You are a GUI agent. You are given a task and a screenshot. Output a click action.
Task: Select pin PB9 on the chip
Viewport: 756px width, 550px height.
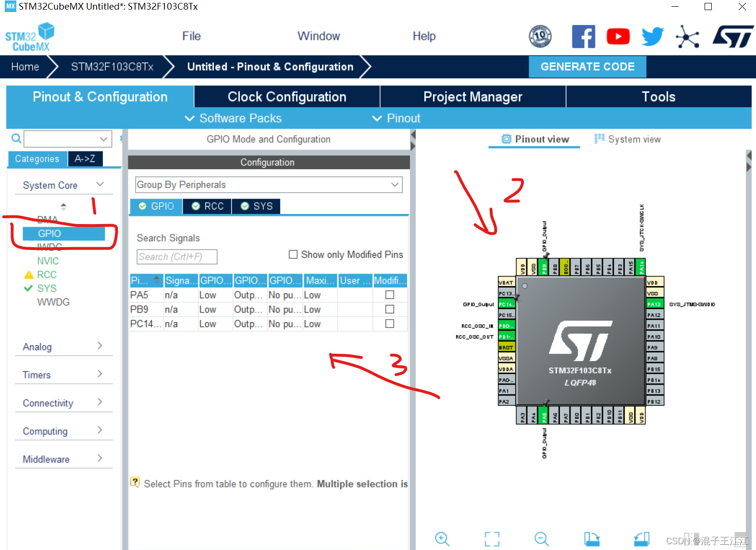pyautogui.click(x=544, y=267)
